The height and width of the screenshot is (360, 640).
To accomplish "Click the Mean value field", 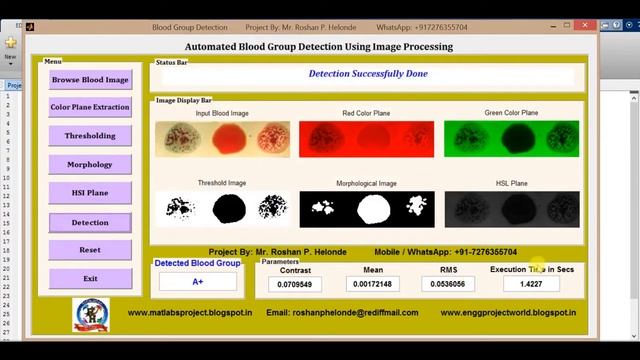I will [373, 284].
